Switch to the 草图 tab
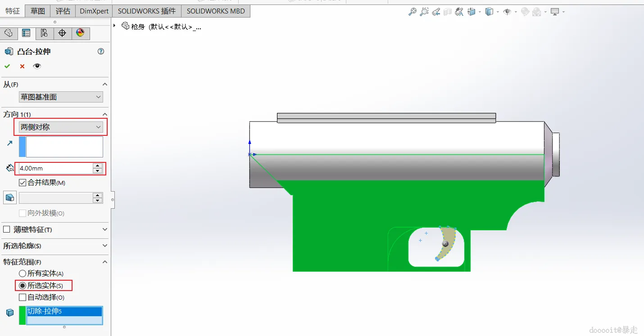The width and height of the screenshot is (644, 336). click(x=38, y=11)
